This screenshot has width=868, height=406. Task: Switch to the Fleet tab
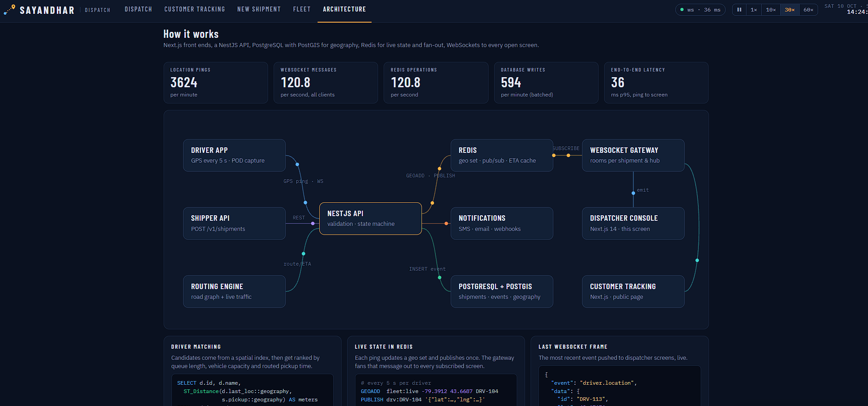click(302, 9)
